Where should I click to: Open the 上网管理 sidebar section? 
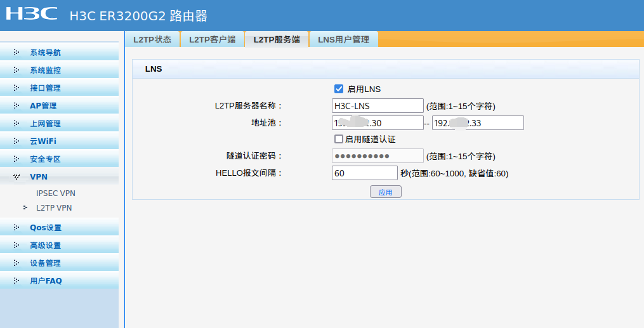(59, 123)
